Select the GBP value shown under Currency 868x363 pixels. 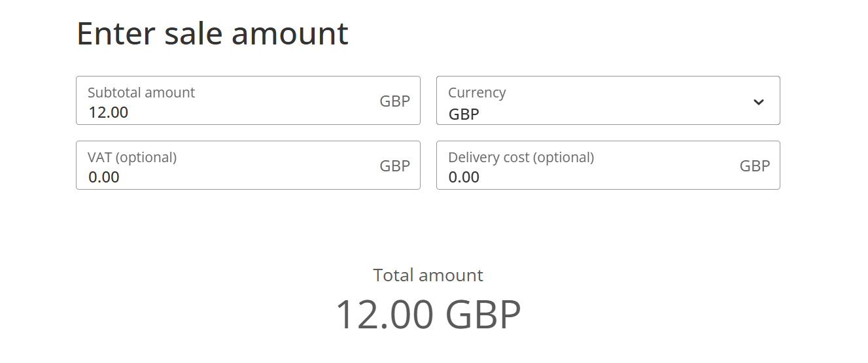464,114
